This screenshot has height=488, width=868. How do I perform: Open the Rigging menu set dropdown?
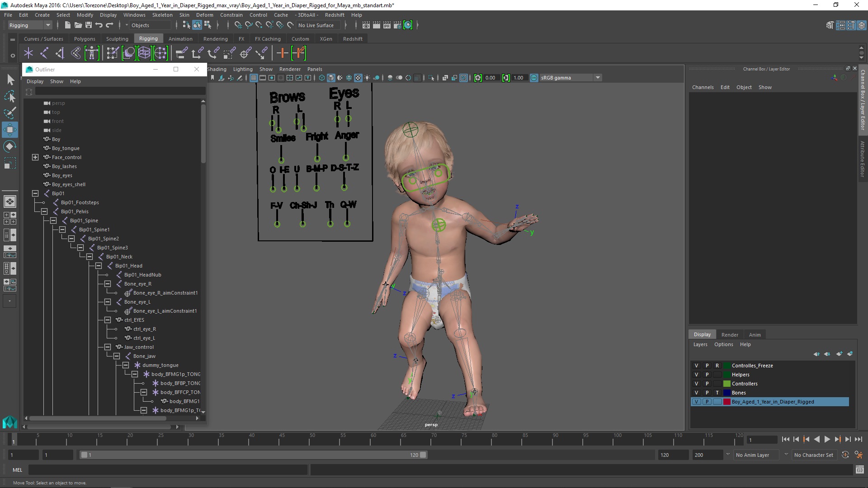pyautogui.click(x=30, y=25)
